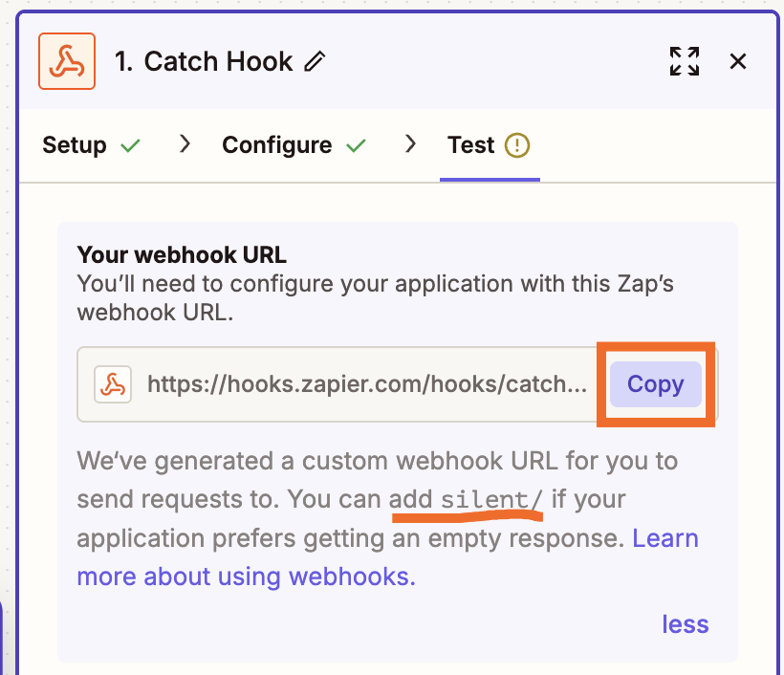Click the webhook icon beside the URL field

(x=113, y=383)
